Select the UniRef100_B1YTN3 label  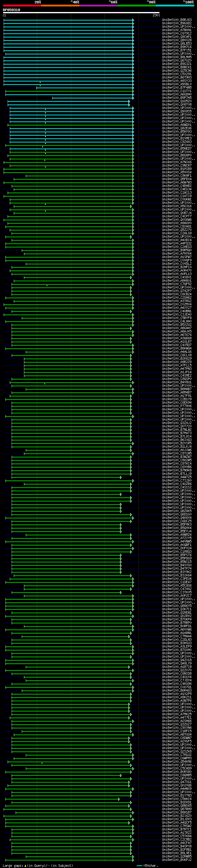[177, 795]
